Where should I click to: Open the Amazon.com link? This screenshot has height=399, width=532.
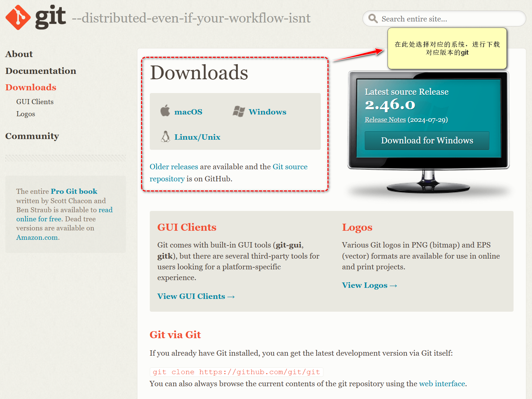[x=37, y=237]
